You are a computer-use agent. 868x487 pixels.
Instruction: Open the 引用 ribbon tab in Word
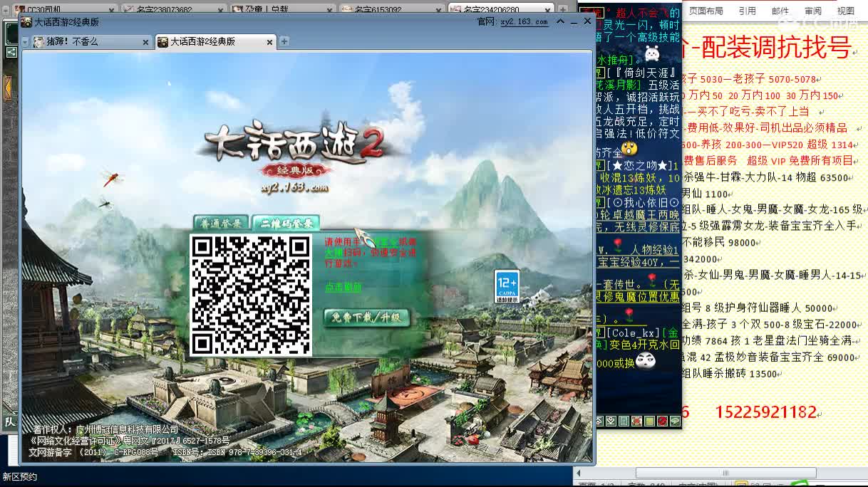[x=747, y=11]
